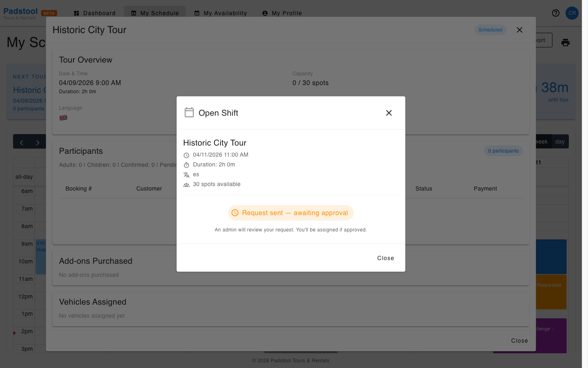The height and width of the screenshot is (368, 588).
Task: Click the Customer column header
Action: 149,188
